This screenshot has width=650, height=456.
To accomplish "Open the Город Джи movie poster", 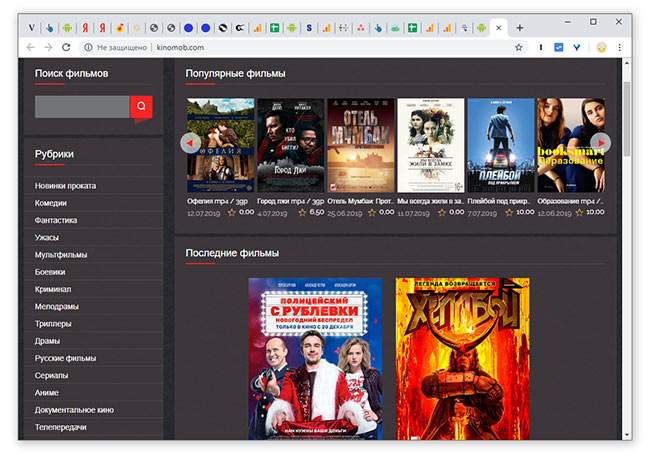I will pos(291,145).
